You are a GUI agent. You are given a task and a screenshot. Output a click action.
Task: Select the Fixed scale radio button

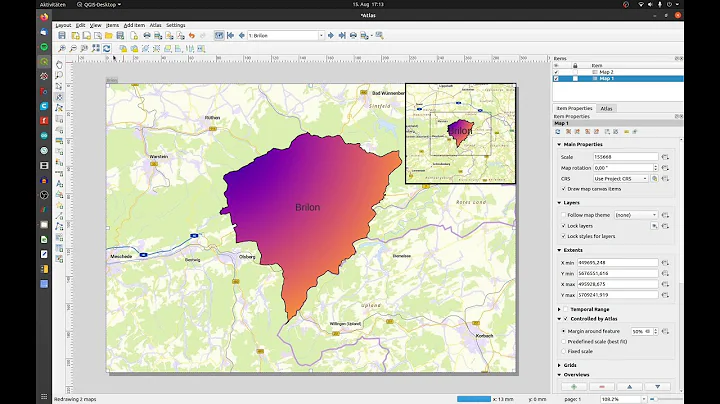pos(563,351)
